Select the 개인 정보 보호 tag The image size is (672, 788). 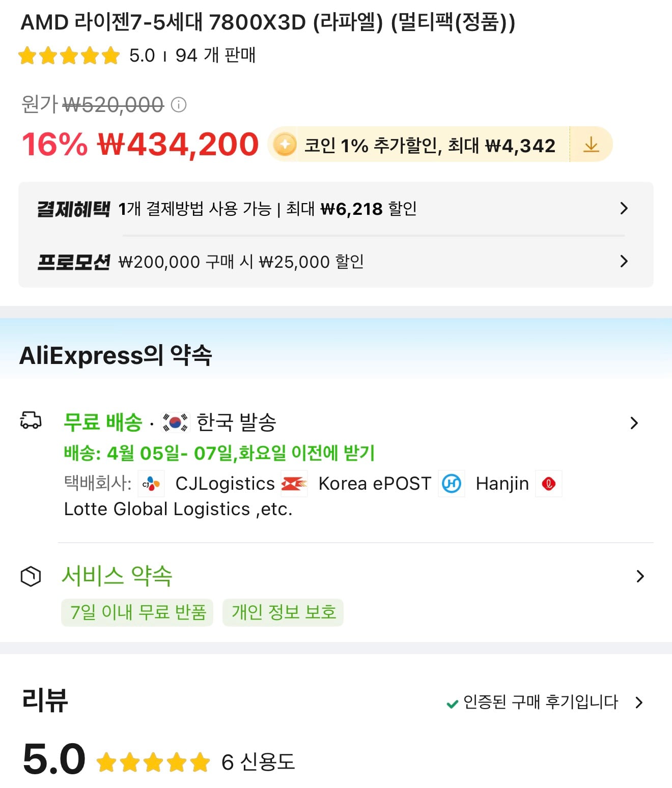click(283, 613)
